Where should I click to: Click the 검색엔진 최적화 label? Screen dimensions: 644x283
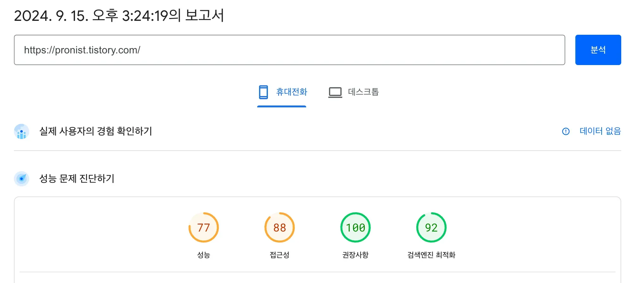(431, 255)
